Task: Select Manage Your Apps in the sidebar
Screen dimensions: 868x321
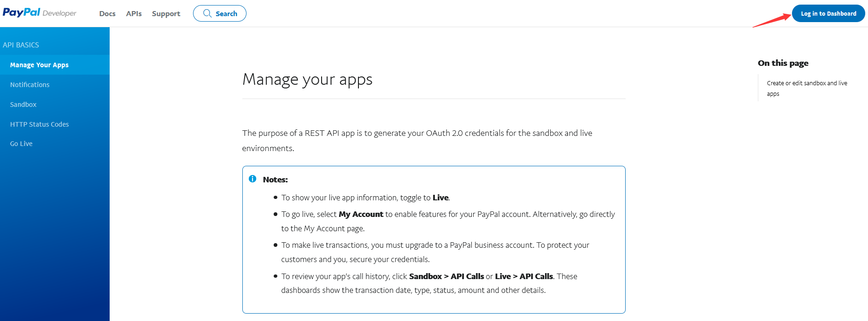Action: [39, 65]
